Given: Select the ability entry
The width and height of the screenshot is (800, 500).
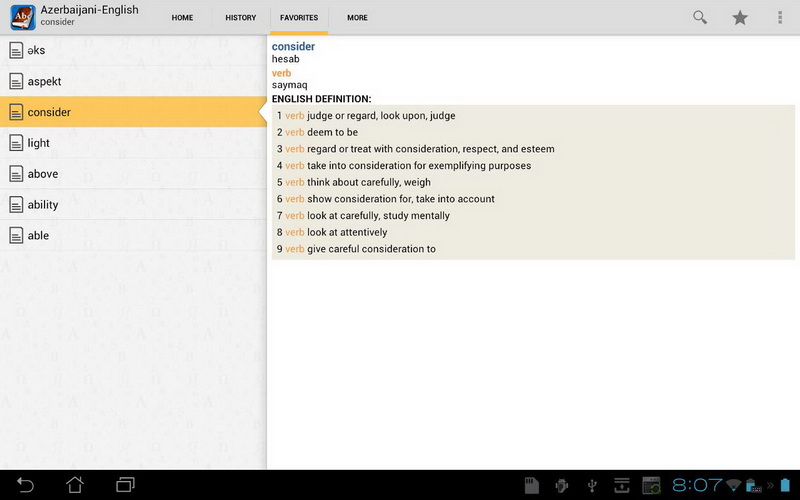Looking at the screenshot, I should (133, 205).
